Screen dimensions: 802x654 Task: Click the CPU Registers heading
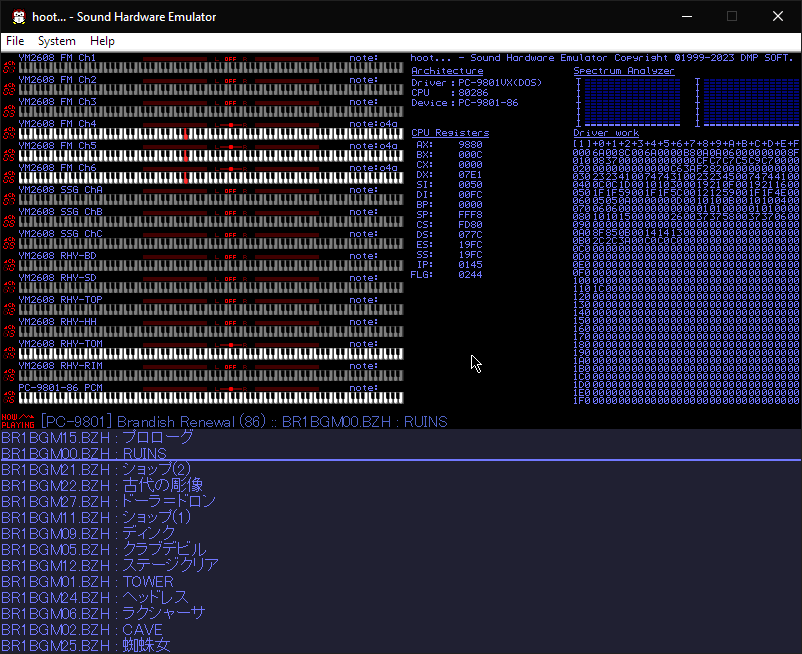[450, 132]
